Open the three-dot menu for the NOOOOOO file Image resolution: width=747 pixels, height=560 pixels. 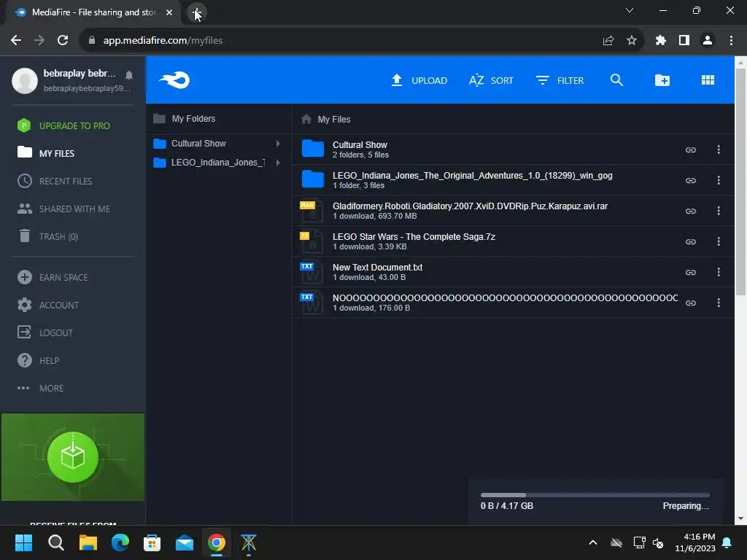pyautogui.click(x=719, y=303)
